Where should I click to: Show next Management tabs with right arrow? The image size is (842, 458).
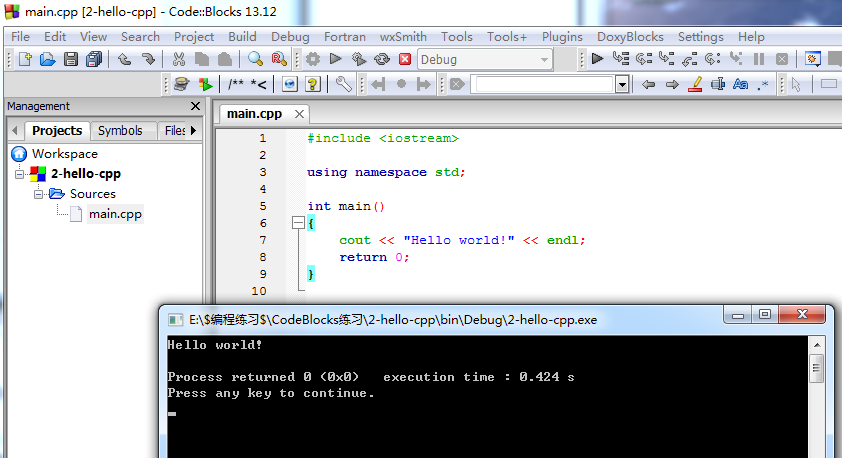tap(193, 130)
